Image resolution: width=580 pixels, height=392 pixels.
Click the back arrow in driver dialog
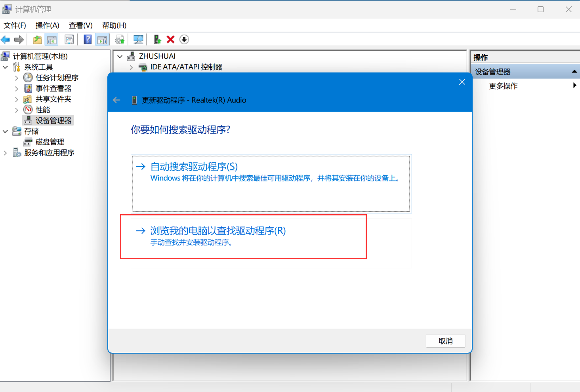click(116, 100)
